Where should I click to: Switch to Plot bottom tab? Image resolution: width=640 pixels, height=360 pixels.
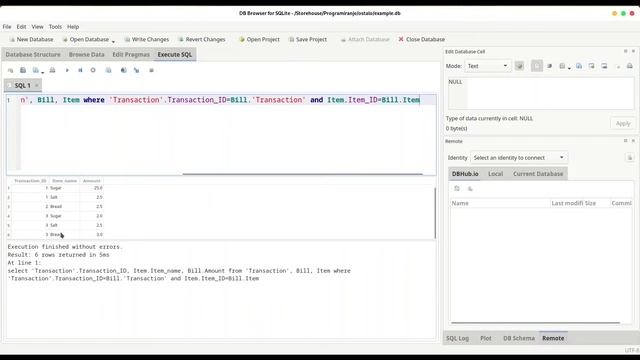point(486,338)
